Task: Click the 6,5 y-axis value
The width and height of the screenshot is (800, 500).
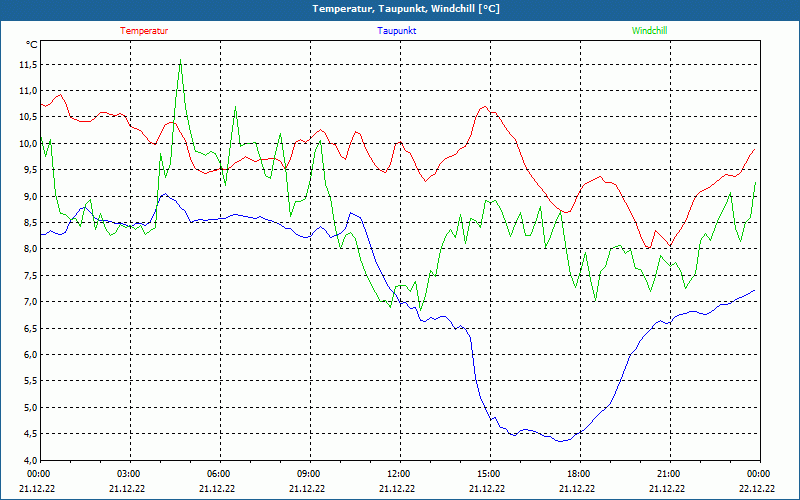Action: (30, 328)
